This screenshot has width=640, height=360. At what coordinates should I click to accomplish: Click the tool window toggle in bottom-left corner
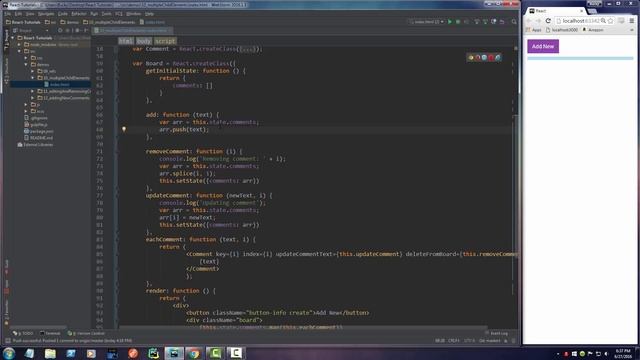[x=8, y=340]
